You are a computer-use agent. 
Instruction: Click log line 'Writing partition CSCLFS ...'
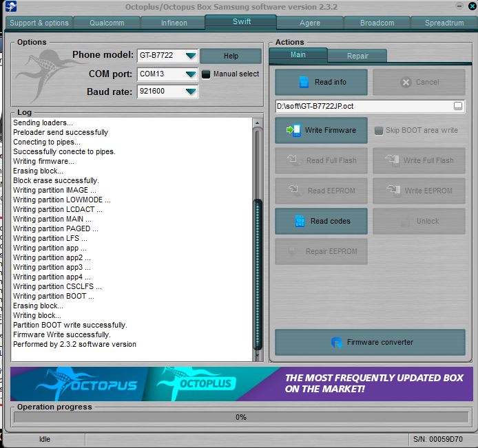coord(57,286)
